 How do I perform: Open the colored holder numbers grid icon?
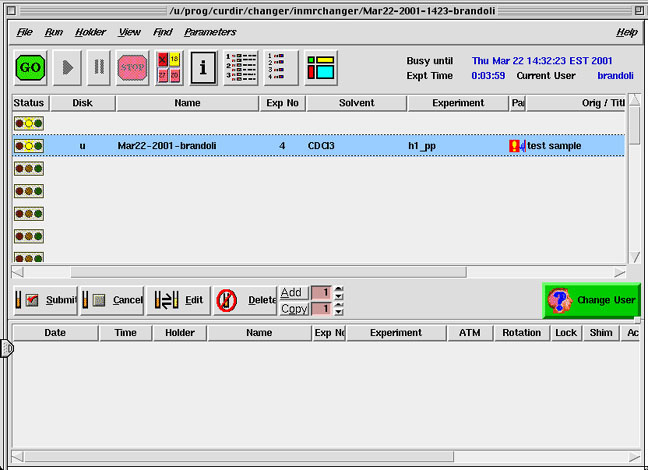[x=167, y=68]
